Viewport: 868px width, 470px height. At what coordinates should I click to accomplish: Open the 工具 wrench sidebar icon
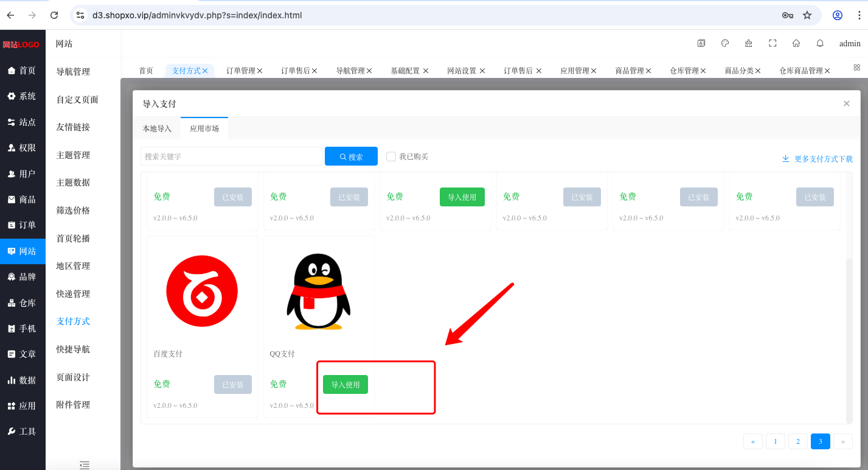tap(12, 432)
